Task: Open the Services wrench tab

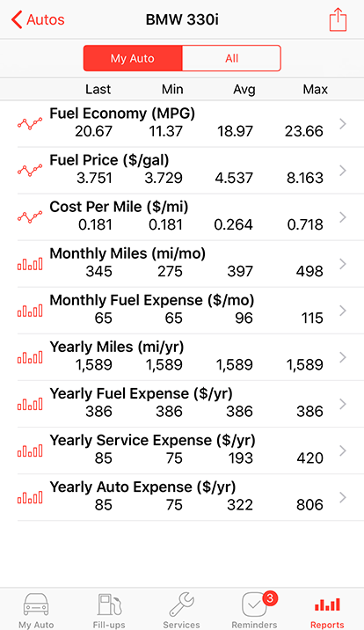Action: click(181, 610)
